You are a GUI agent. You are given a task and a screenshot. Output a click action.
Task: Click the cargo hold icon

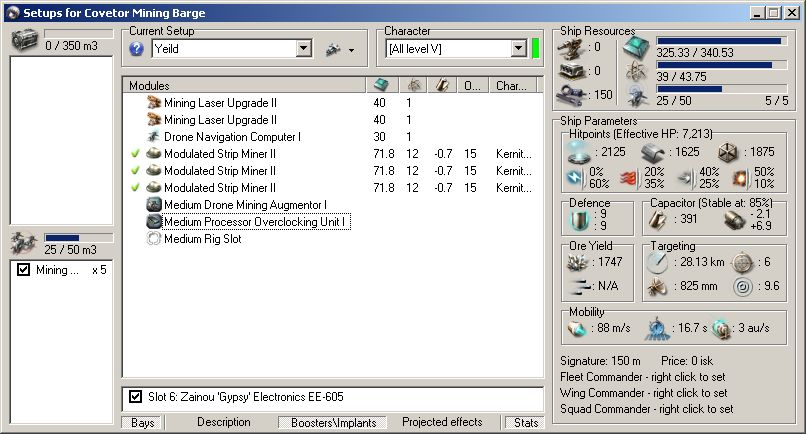(24, 40)
